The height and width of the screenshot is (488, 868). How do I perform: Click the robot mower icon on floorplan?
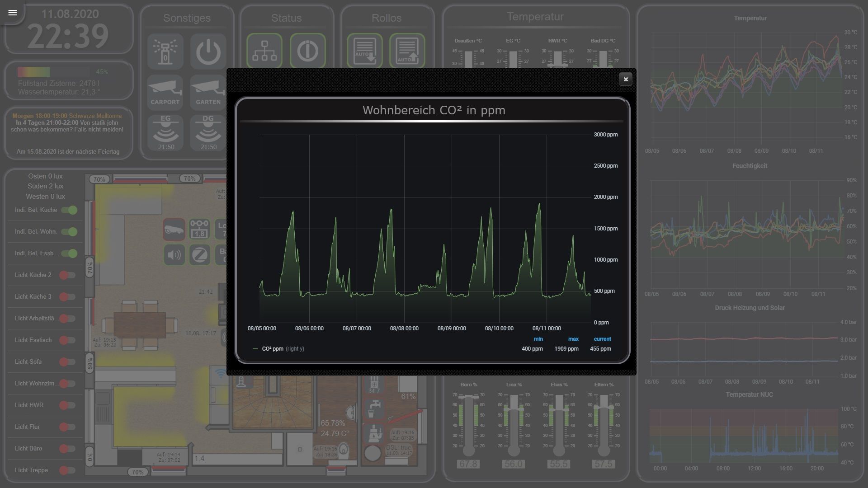pos(174,230)
